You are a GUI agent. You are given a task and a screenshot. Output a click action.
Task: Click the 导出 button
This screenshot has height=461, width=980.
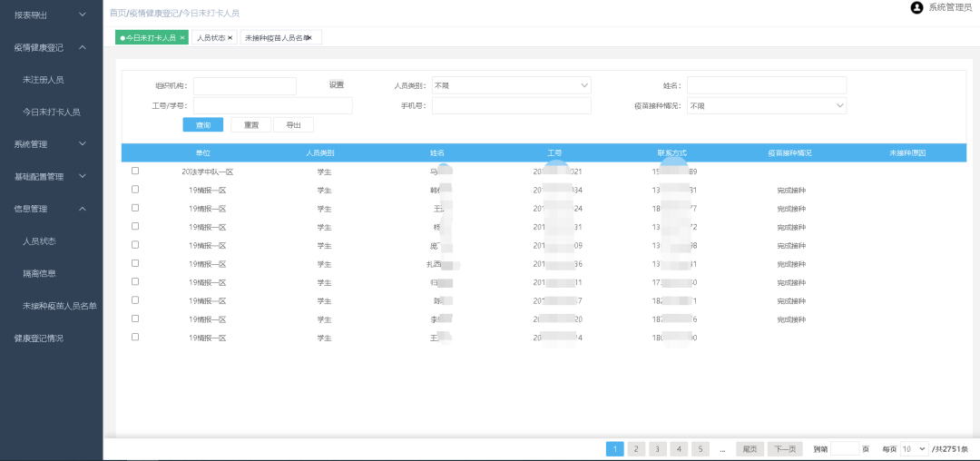coord(294,125)
